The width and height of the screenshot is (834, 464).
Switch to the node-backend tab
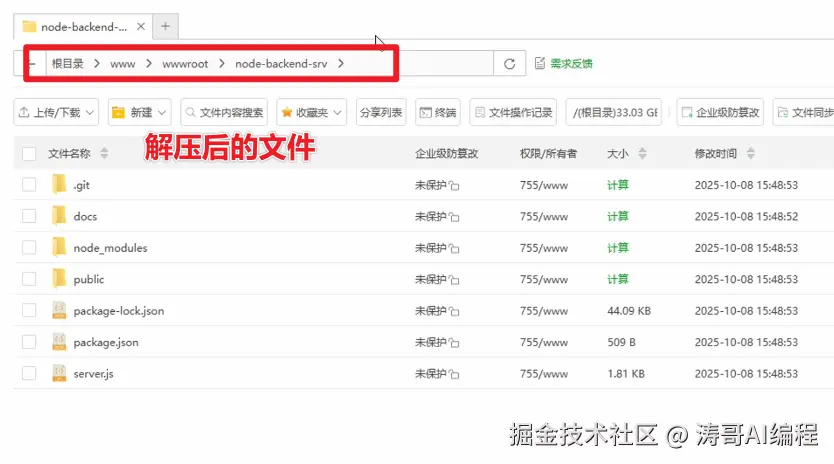(84, 27)
